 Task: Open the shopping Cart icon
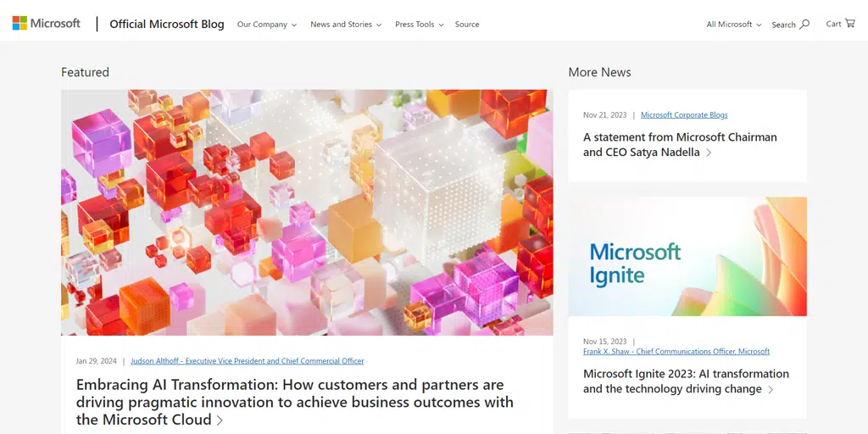[849, 23]
